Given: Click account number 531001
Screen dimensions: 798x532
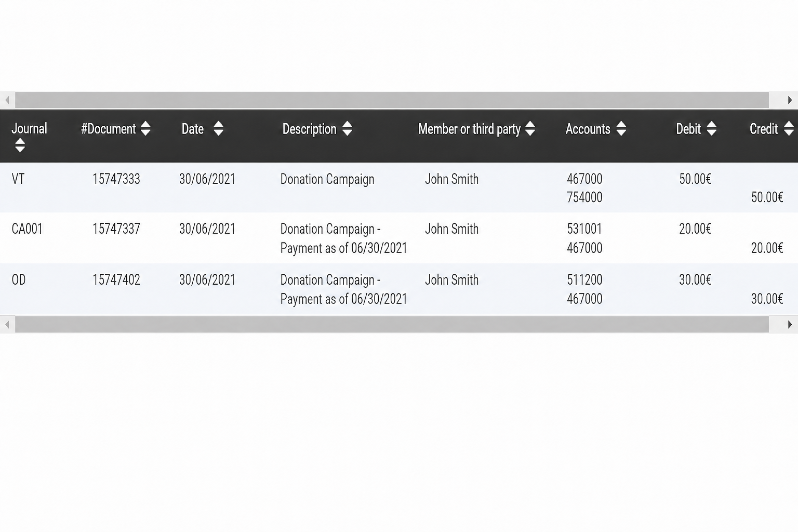Looking at the screenshot, I should pos(584,229).
